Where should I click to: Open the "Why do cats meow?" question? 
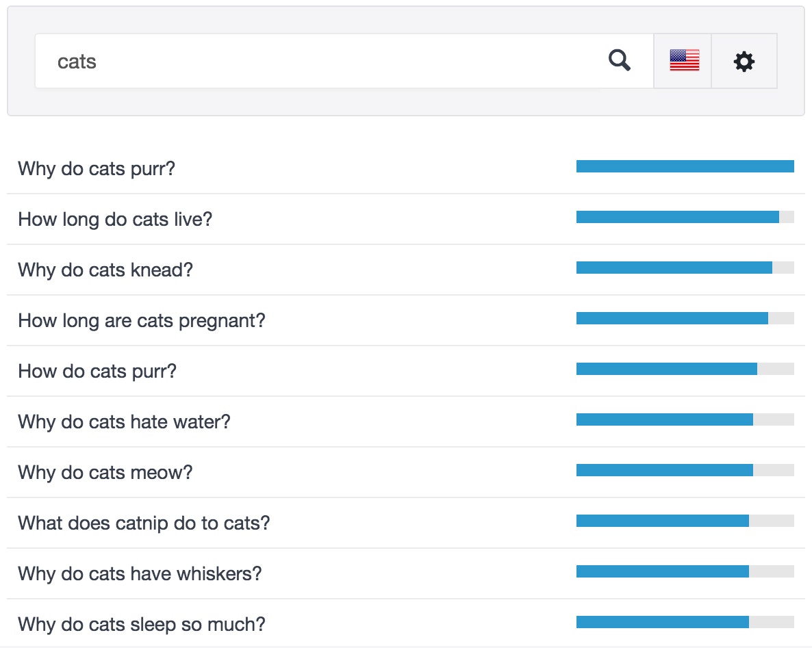105,472
